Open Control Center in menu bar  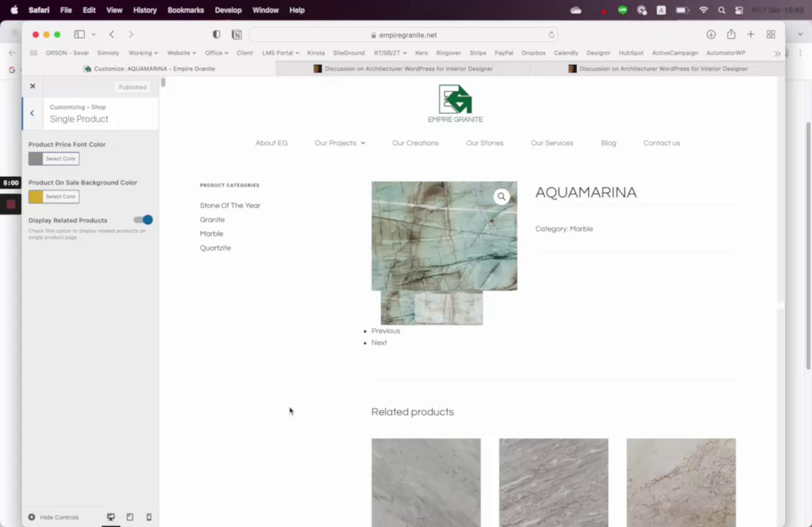[739, 10]
